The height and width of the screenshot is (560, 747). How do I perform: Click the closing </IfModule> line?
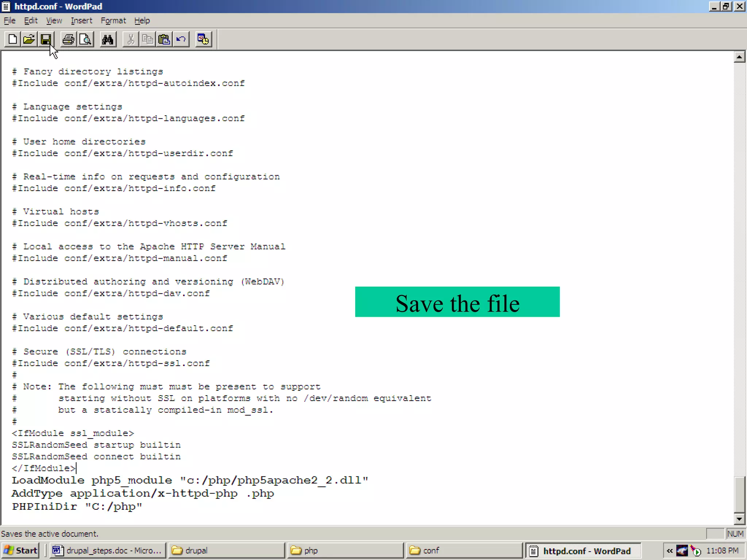[x=44, y=468]
